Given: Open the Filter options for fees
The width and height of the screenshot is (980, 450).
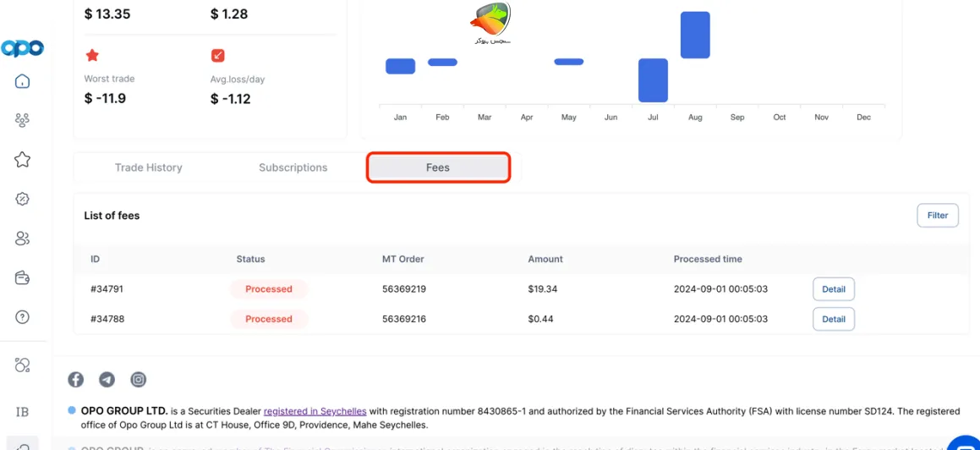Looking at the screenshot, I should click(x=937, y=216).
